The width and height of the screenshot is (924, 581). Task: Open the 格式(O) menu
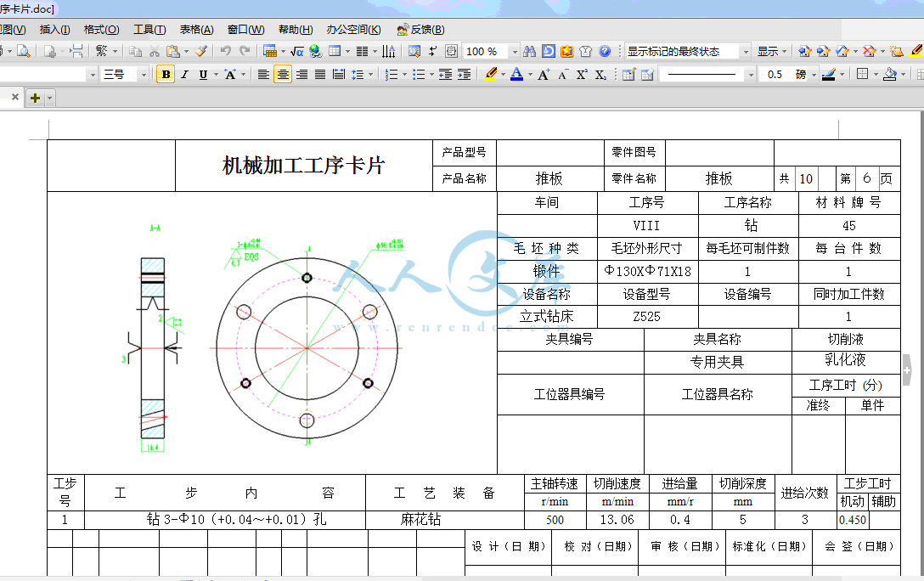[101, 30]
